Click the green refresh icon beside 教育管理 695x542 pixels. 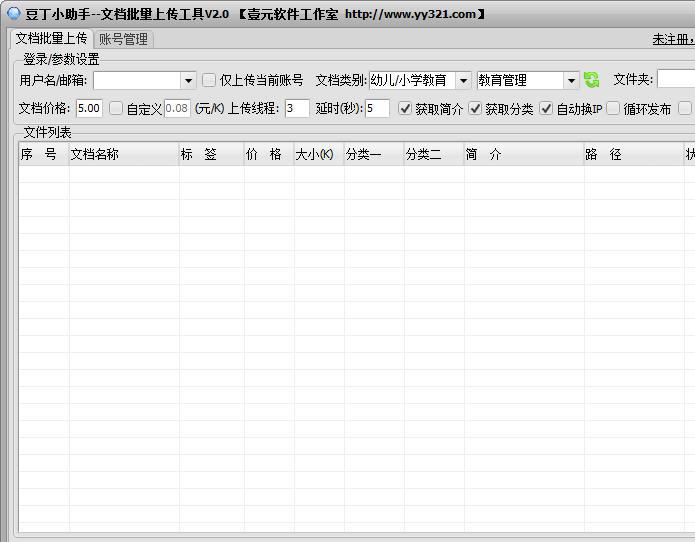click(591, 80)
